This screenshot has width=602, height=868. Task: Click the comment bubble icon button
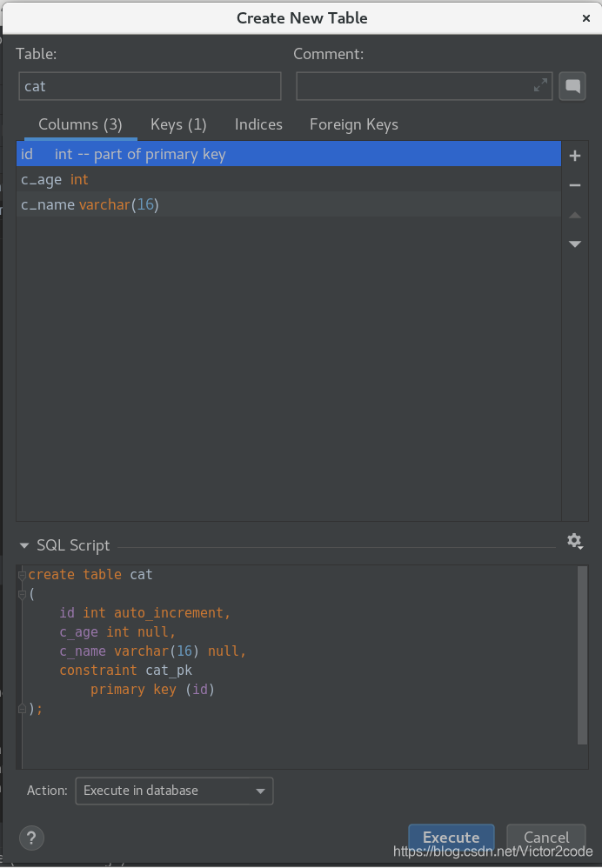point(572,86)
